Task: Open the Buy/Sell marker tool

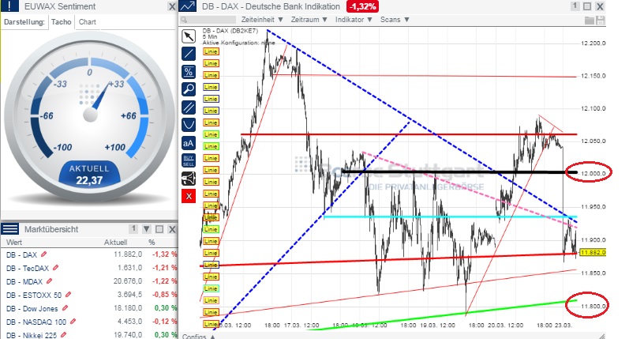Action: pos(189,160)
